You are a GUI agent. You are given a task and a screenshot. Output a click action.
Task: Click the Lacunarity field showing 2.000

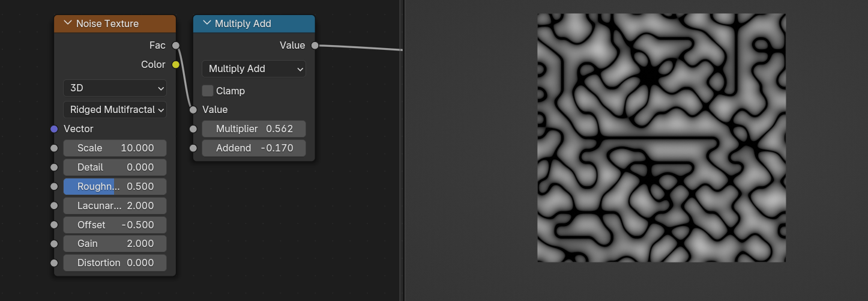pos(115,205)
